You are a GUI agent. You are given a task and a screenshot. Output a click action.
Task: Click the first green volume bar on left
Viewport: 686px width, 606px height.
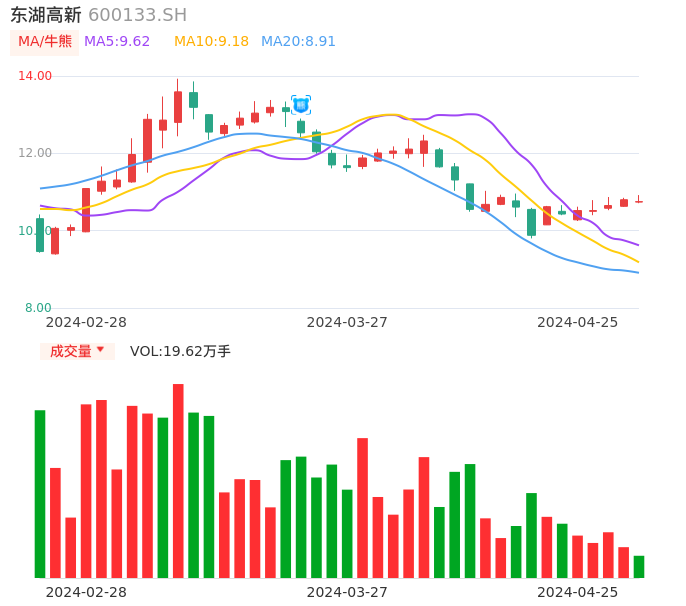coord(40,493)
